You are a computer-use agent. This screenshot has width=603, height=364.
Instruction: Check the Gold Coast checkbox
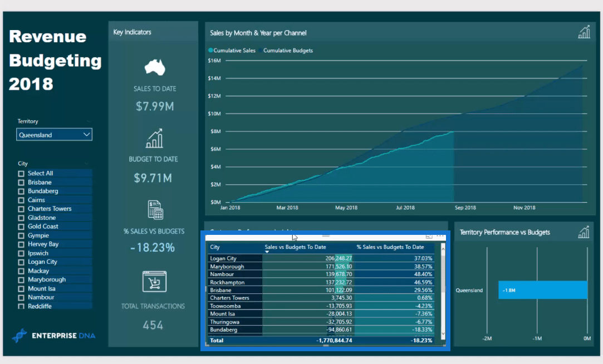(21, 227)
